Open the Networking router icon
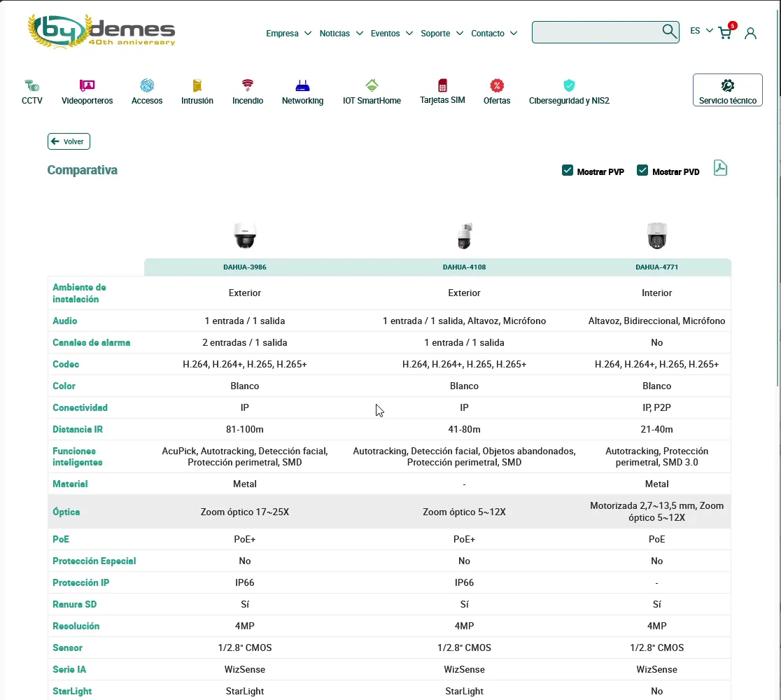 click(x=302, y=85)
